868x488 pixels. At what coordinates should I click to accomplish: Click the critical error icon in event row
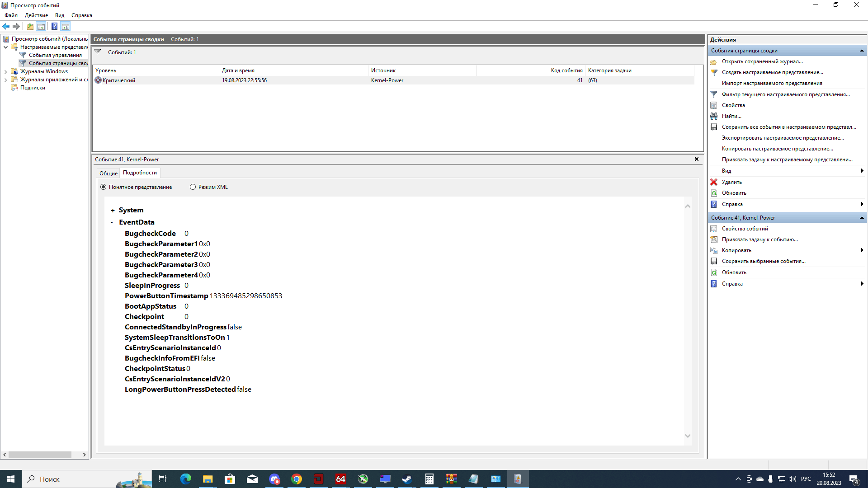tap(98, 80)
